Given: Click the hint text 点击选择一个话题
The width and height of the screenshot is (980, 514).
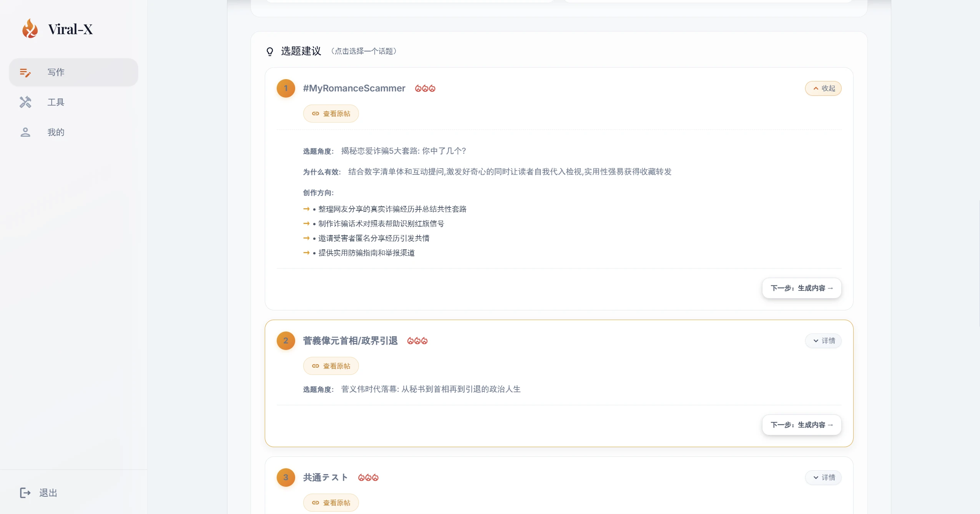Looking at the screenshot, I should click(x=364, y=51).
